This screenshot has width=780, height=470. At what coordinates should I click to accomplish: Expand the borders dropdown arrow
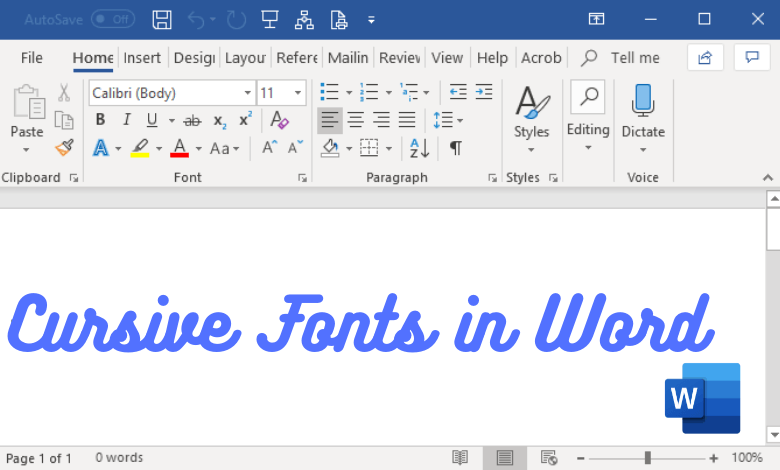point(389,148)
